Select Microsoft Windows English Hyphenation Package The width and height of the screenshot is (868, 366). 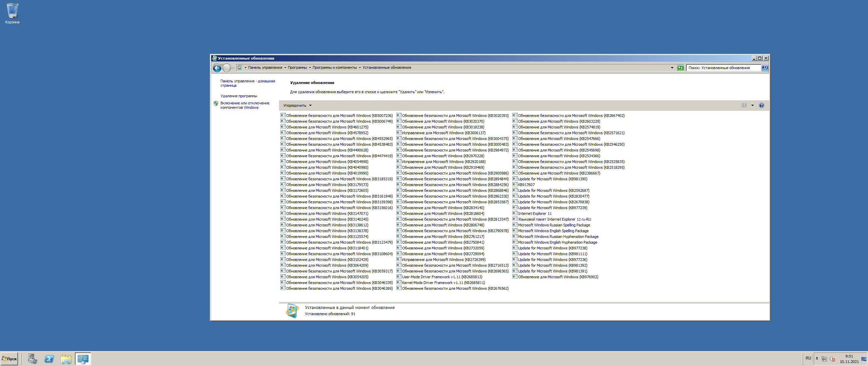555,242
